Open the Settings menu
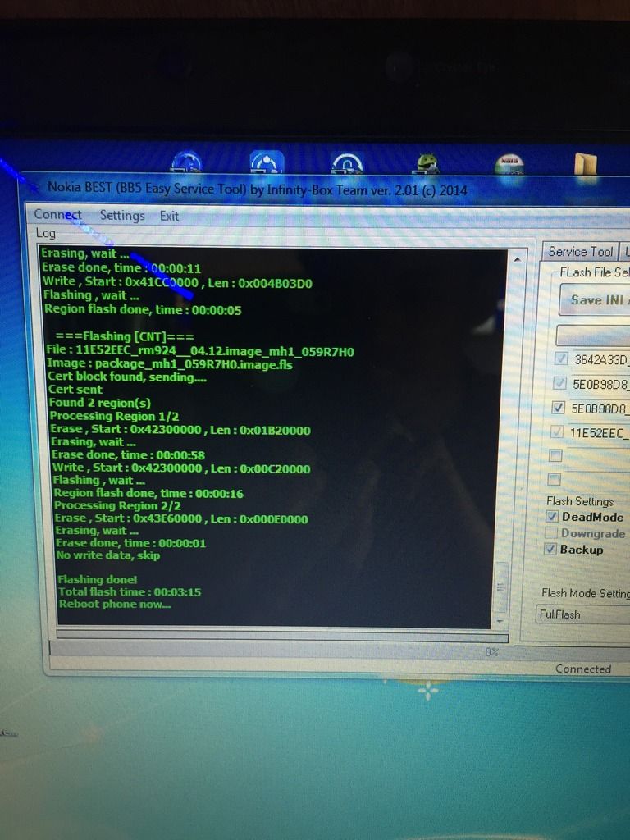 pos(121,216)
